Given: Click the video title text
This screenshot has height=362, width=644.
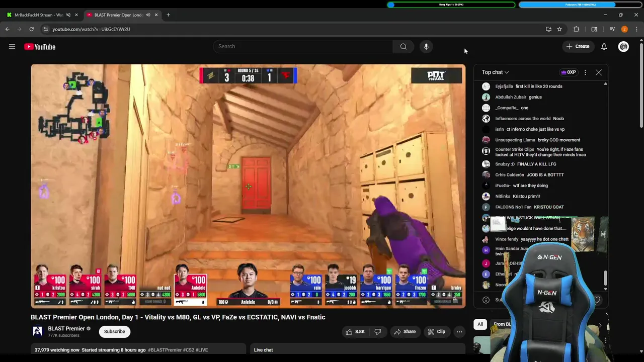Looking at the screenshot, I should click(178, 317).
